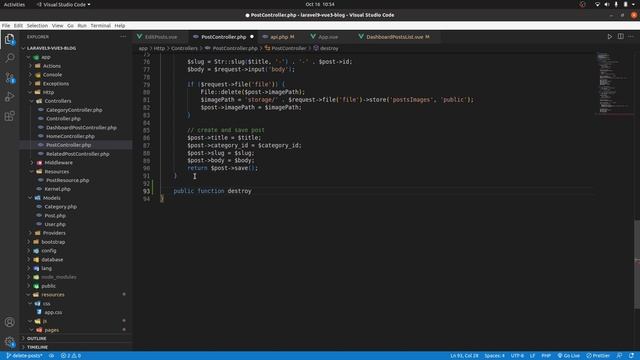Open PostResource.php in explorer
The height and width of the screenshot is (360, 640).
point(67,180)
